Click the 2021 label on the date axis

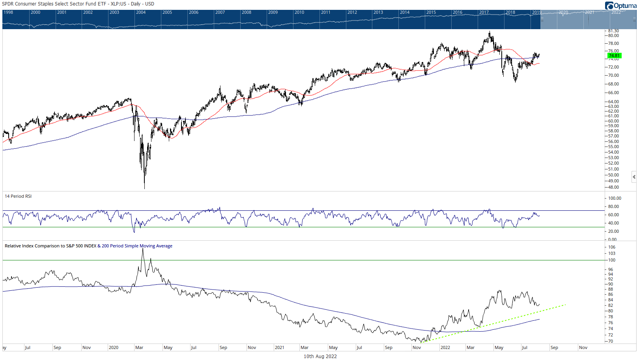click(279, 347)
